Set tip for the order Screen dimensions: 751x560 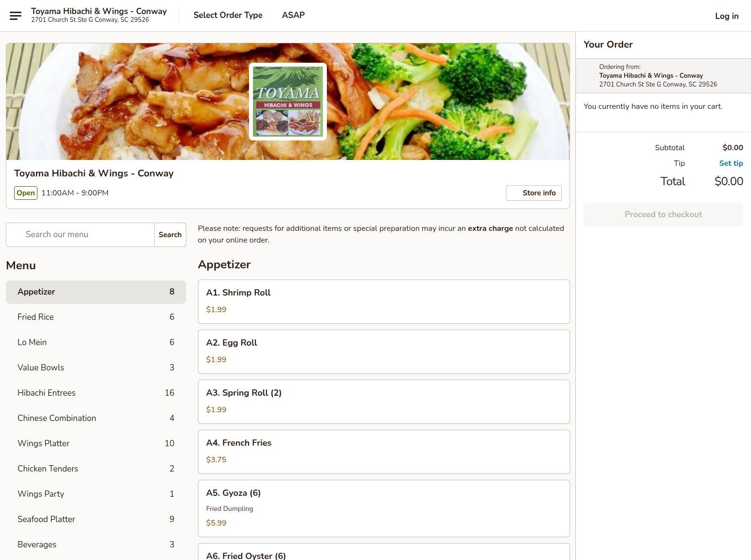click(x=731, y=163)
